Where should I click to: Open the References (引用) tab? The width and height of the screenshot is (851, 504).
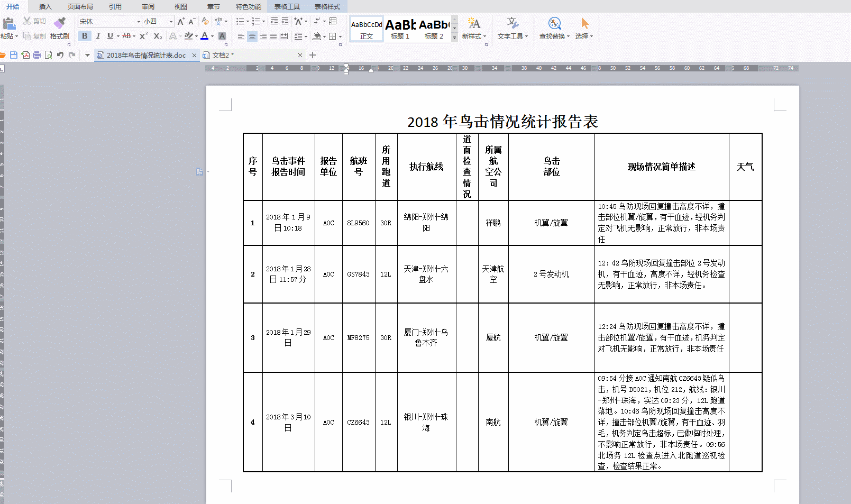[115, 6]
